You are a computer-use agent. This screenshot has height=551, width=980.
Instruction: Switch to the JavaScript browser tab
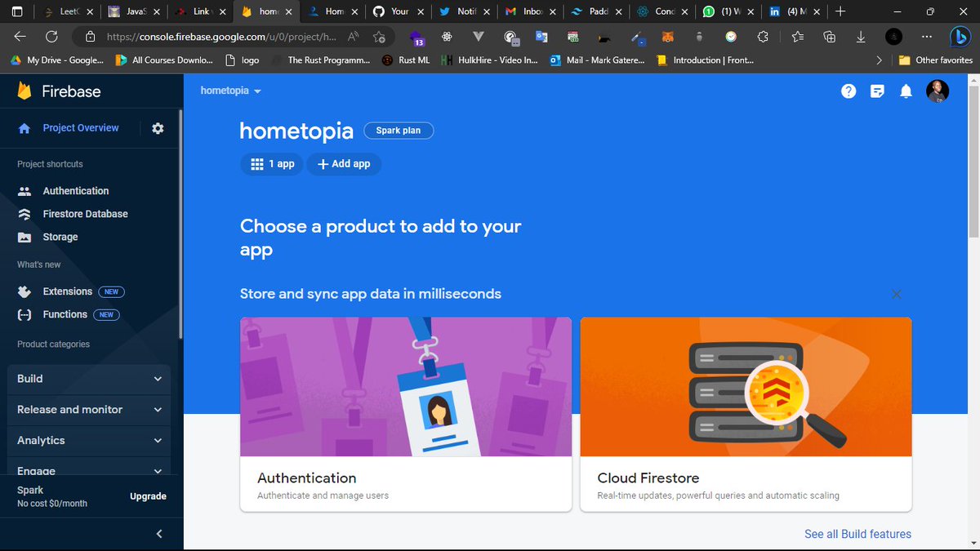[134, 11]
